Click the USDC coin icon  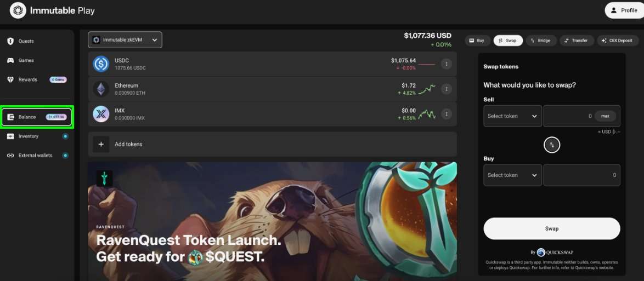101,64
